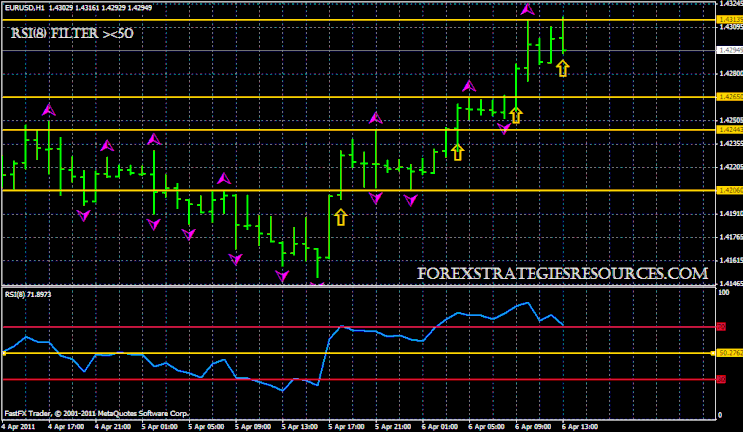
Task: Click the yellow 50.2762 RSI level tag
Action: point(730,353)
